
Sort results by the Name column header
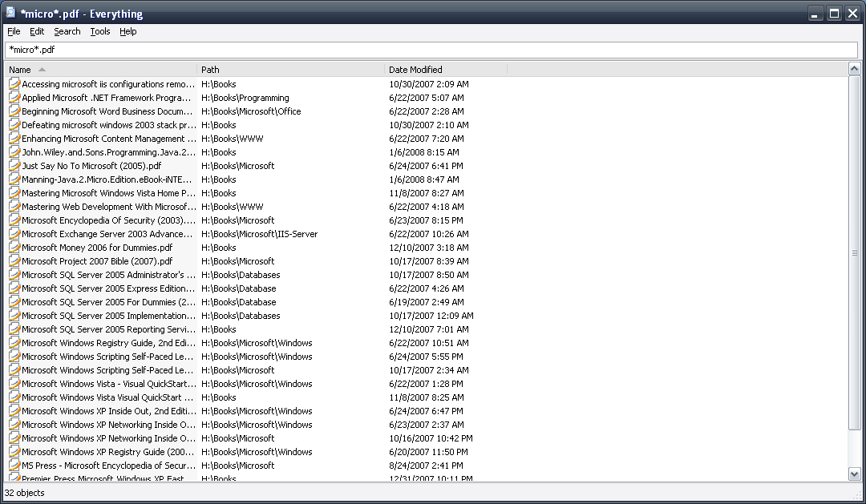tap(100, 70)
